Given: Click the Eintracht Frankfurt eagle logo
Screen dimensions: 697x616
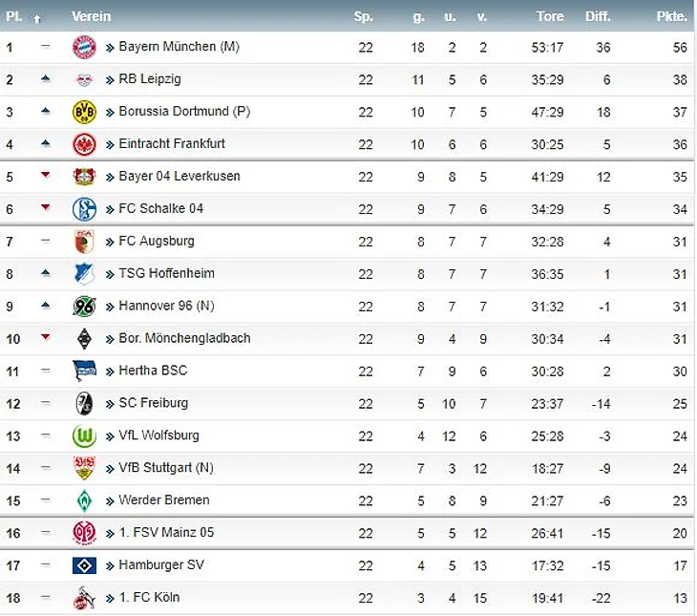Looking at the screenshot, I should [85, 144].
